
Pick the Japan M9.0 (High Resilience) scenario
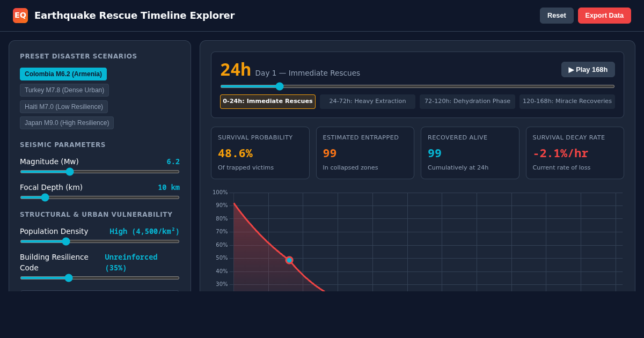pyautogui.click(x=67, y=123)
